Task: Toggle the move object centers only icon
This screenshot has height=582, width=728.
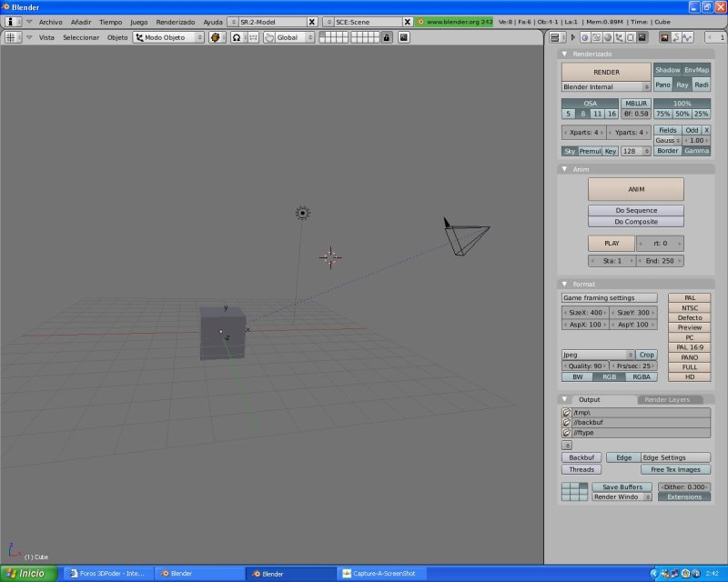Action: (253, 37)
